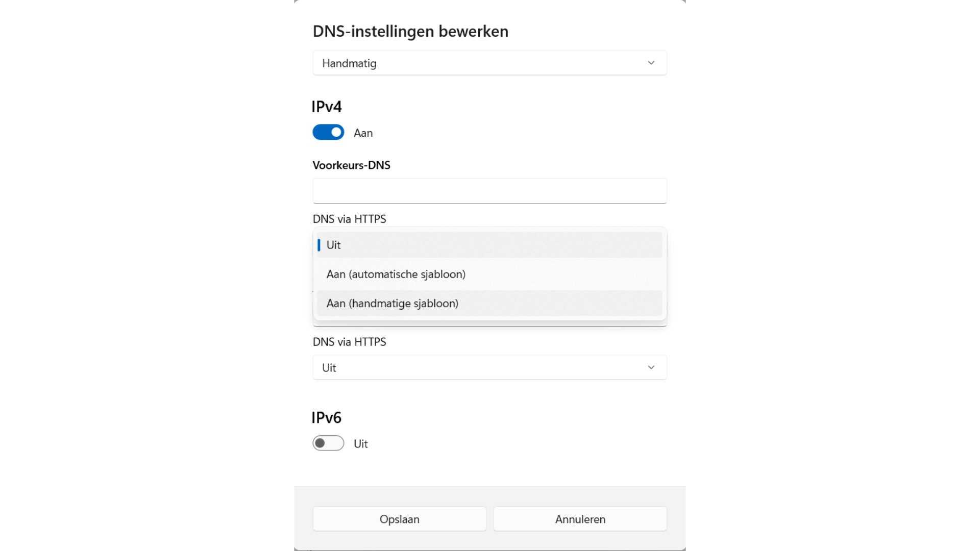This screenshot has height=551, width=980.
Task: Open lower DNS via HTTPS dropdown showing Uit
Action: point(489,367)
